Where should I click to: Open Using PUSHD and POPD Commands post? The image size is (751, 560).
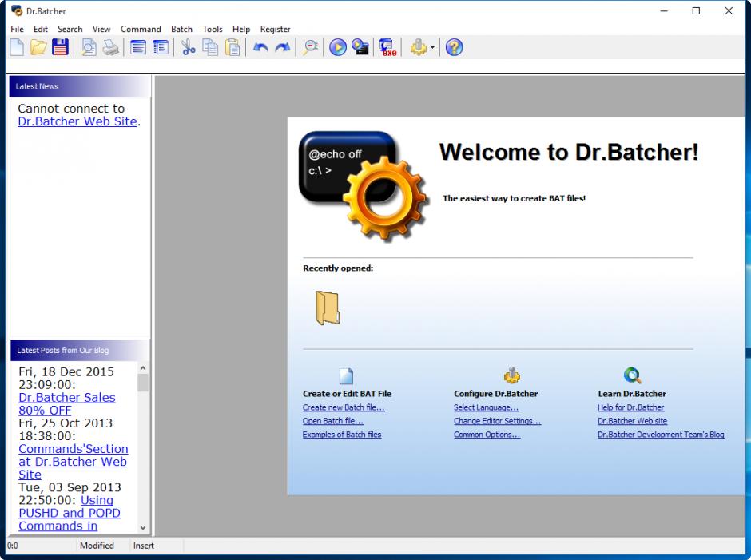70,513
